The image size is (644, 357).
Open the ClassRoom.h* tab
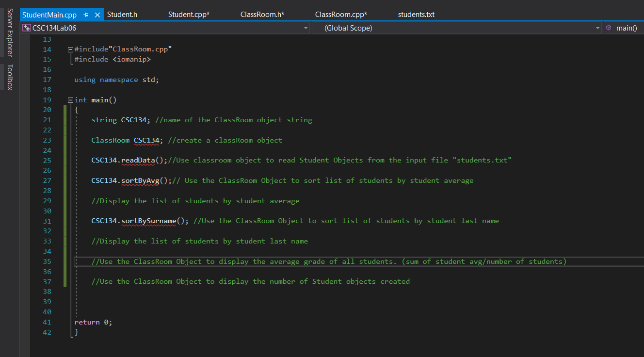[x=262, y=15]
